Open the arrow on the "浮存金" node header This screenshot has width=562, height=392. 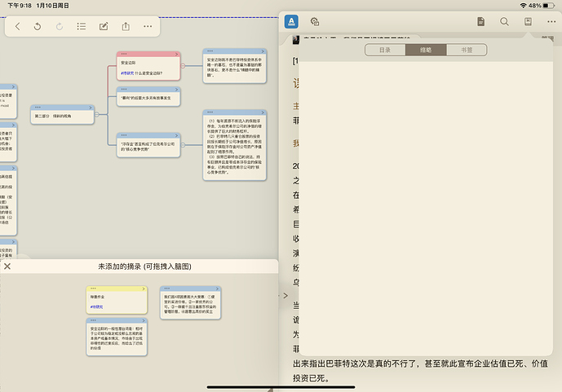176,135
